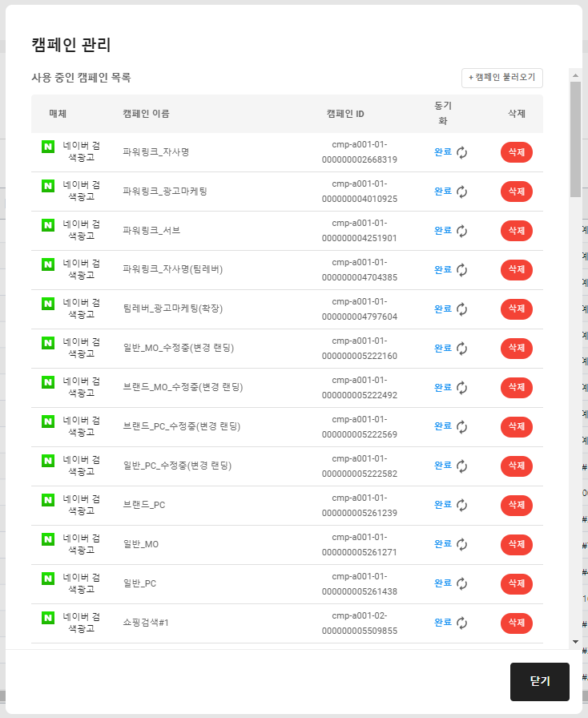This screenshot has height=718, width=588.
Task: Click 완료 status for 브랜드_PC_수정중(변경 랜딩)
Action: tap(442, 427)
